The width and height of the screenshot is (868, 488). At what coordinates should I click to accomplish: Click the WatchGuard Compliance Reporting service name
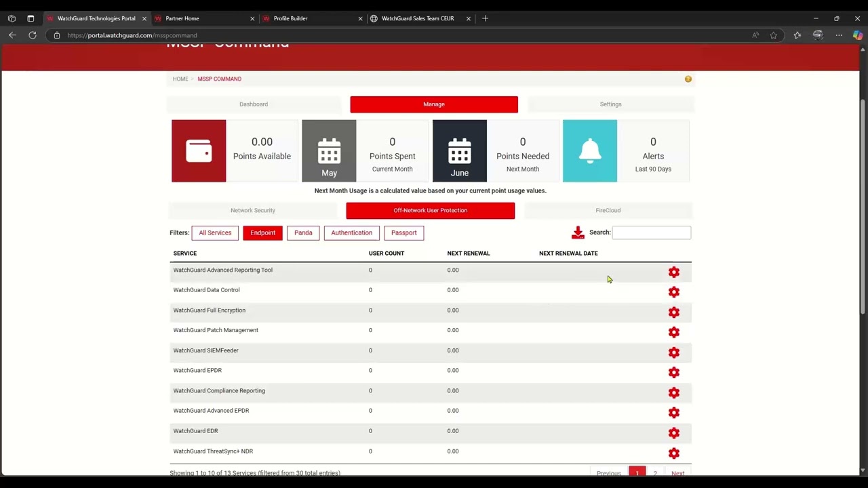[219, 391]
